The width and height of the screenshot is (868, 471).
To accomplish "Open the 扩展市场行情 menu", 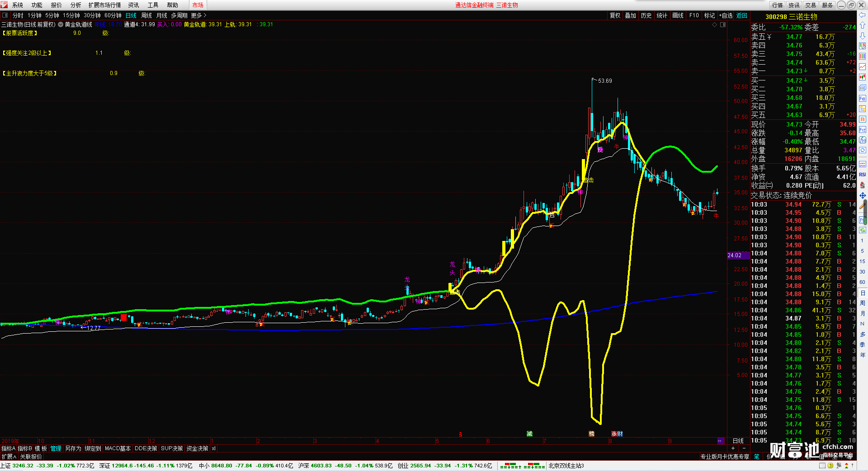I will (x=104, y=5).
